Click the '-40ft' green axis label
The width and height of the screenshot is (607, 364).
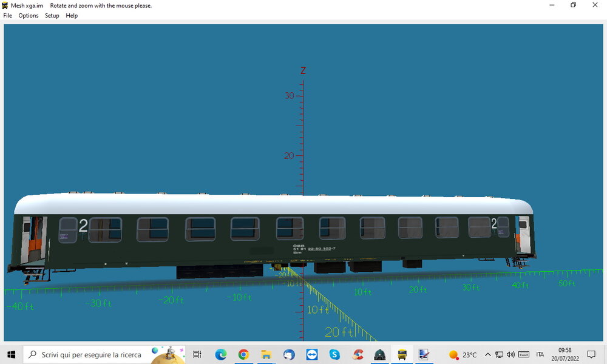(x=20, y=307)
